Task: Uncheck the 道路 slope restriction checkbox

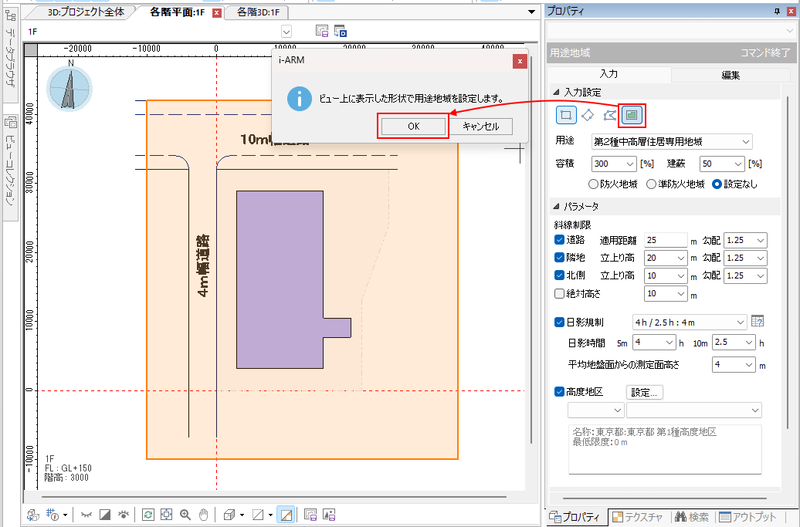Action: (559, 240)
